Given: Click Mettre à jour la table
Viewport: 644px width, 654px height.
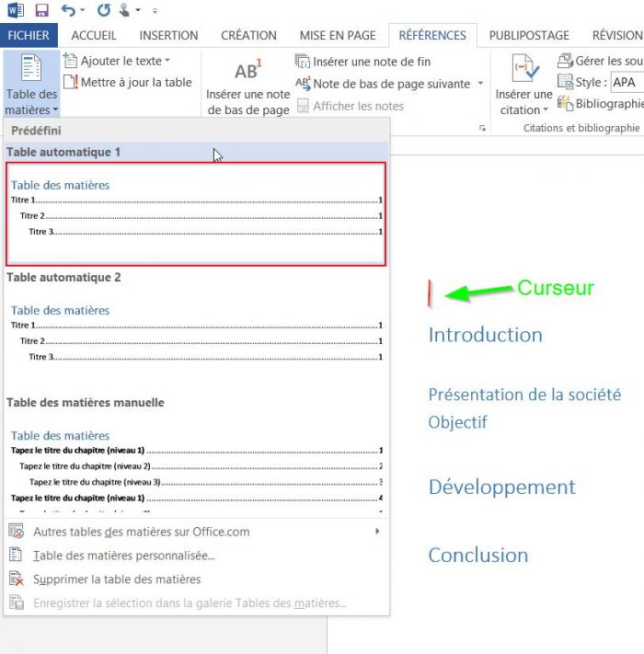Looking at the screenshot, I should coord(128,82).
